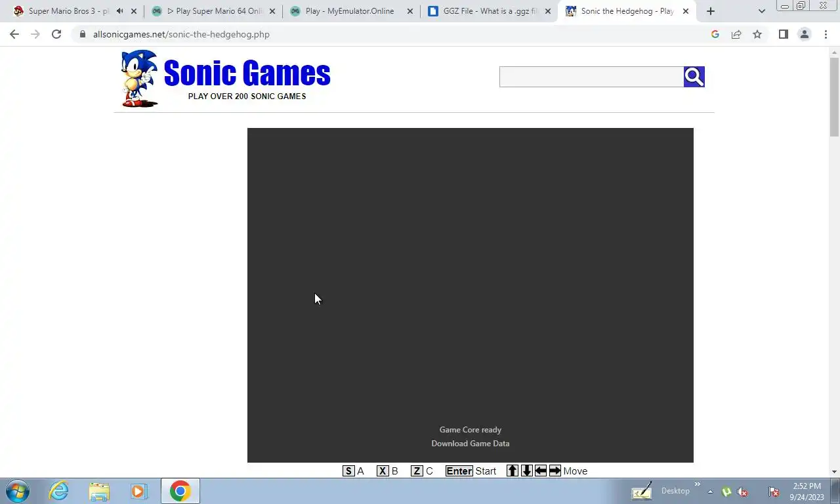Mute the Super Mario Bros 3 tab audio
This screenshot has width=840, height=504.
pyautogui.click(x=119, y=11)
